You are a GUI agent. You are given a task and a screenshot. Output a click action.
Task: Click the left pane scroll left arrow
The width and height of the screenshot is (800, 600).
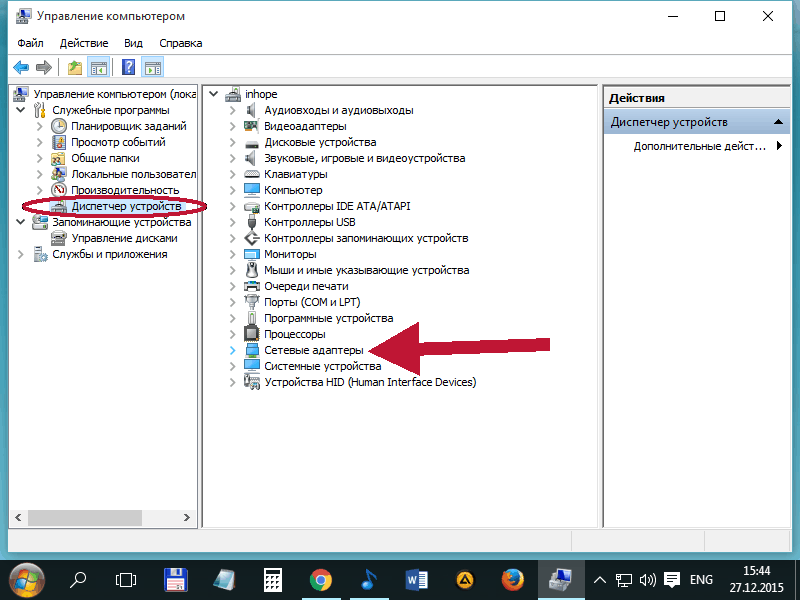(x=18, y=517)
